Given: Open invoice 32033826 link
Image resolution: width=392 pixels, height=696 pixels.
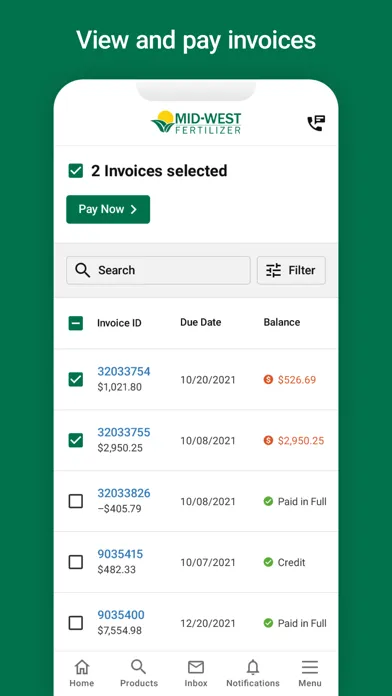Looking at the screenshot, I should 124,493.
